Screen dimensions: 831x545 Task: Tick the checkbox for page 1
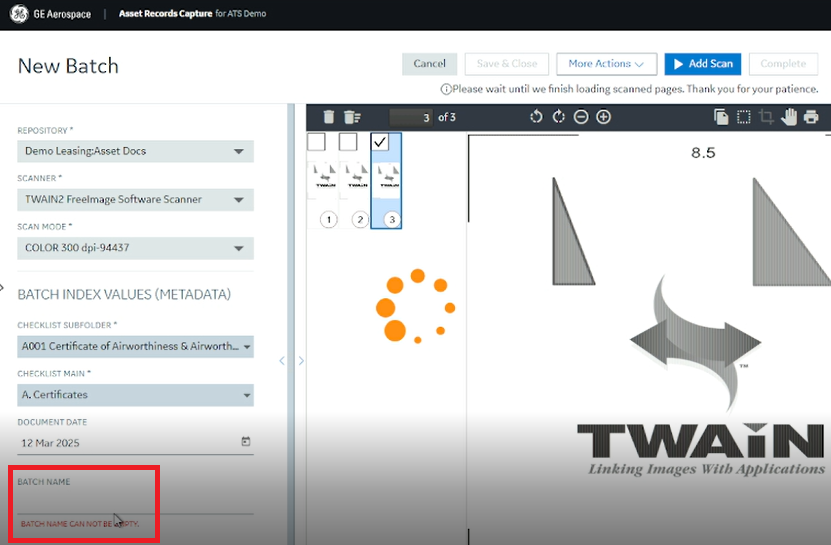(316, 142)
